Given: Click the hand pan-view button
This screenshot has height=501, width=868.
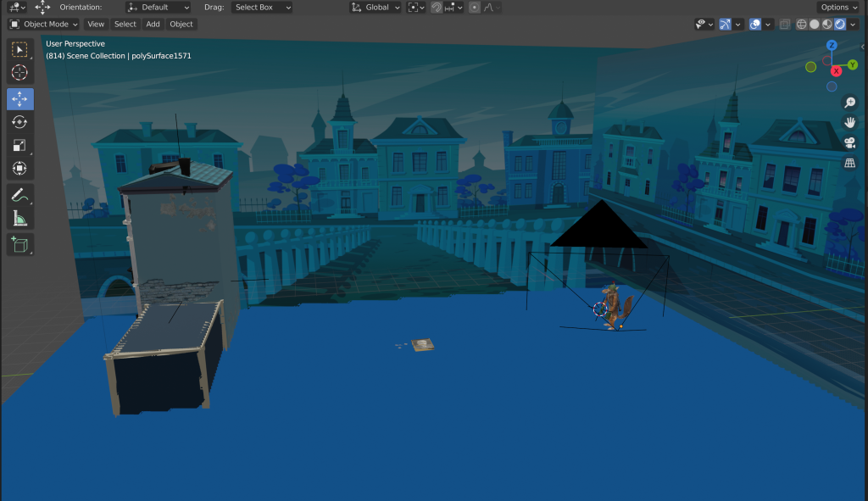Looking at the screenshot, I should pos(849,122).
